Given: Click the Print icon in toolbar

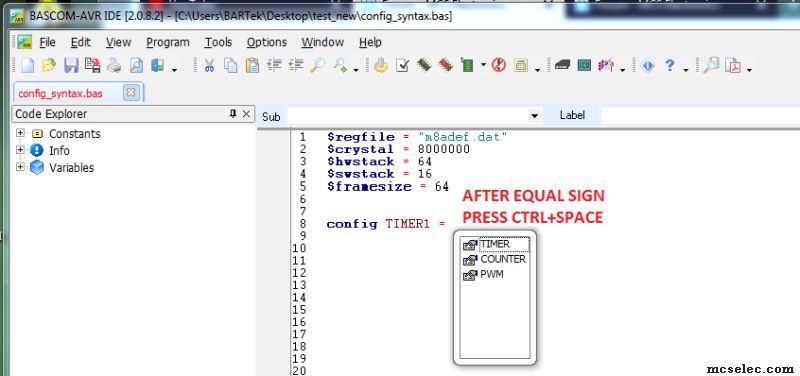Looking at the screenshot, I should tap(114, 65).
